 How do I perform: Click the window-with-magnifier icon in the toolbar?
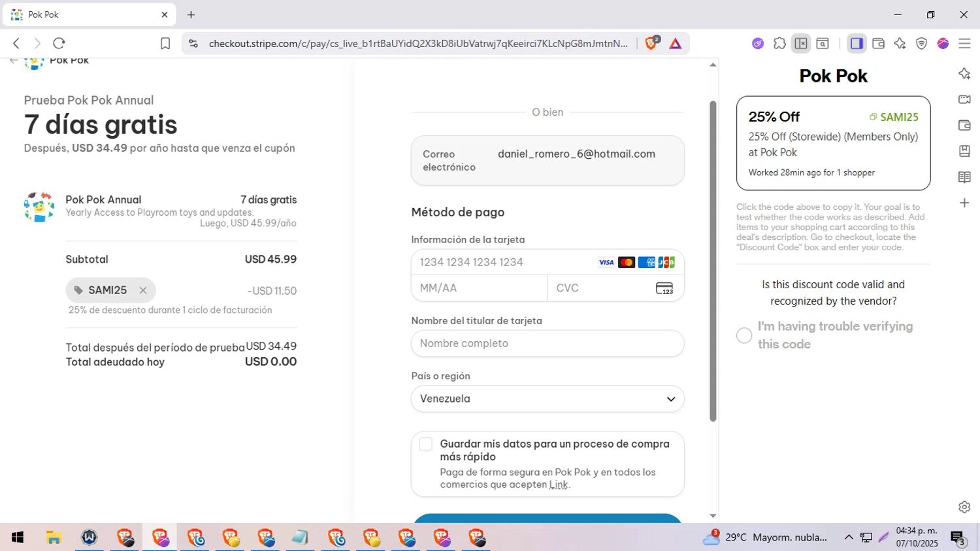coord(823,43)
